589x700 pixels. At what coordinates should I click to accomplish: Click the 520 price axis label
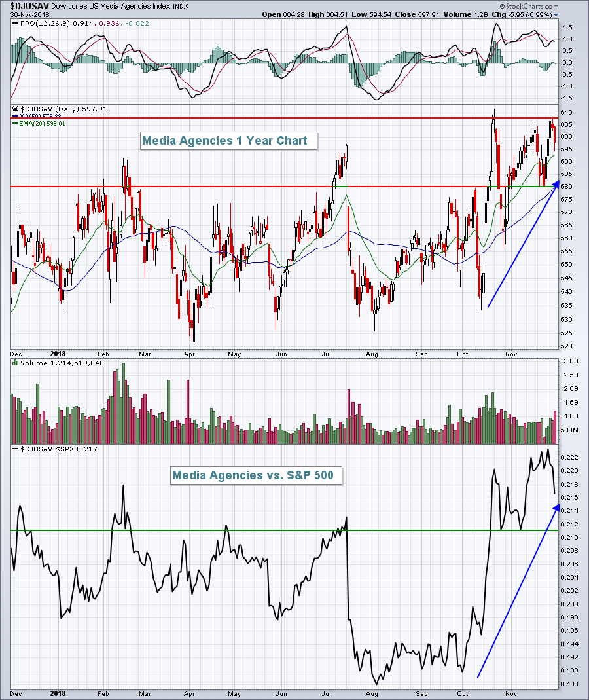(567, 346)
